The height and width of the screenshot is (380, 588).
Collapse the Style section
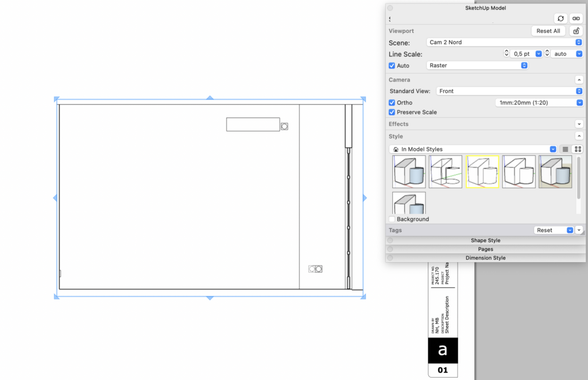coord(579,136)
